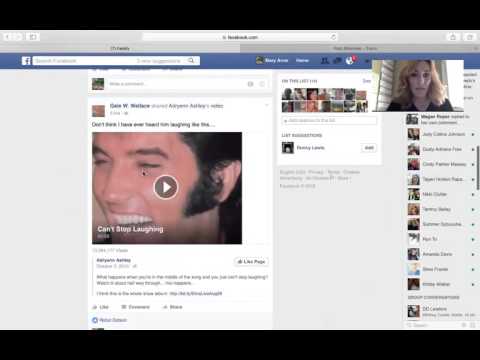The image size is (480, 360).
Task: Click chat sidebar hide/collapse icon
Action: click(473, 325)
